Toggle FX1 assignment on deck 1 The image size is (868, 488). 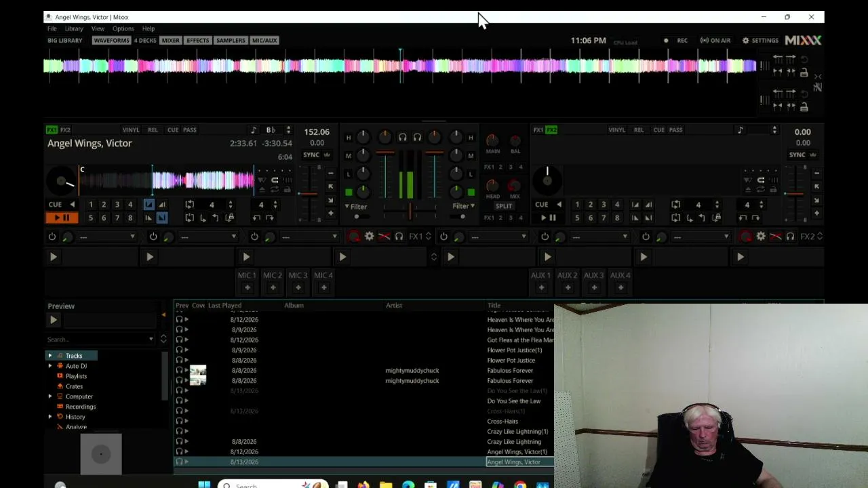52,129
